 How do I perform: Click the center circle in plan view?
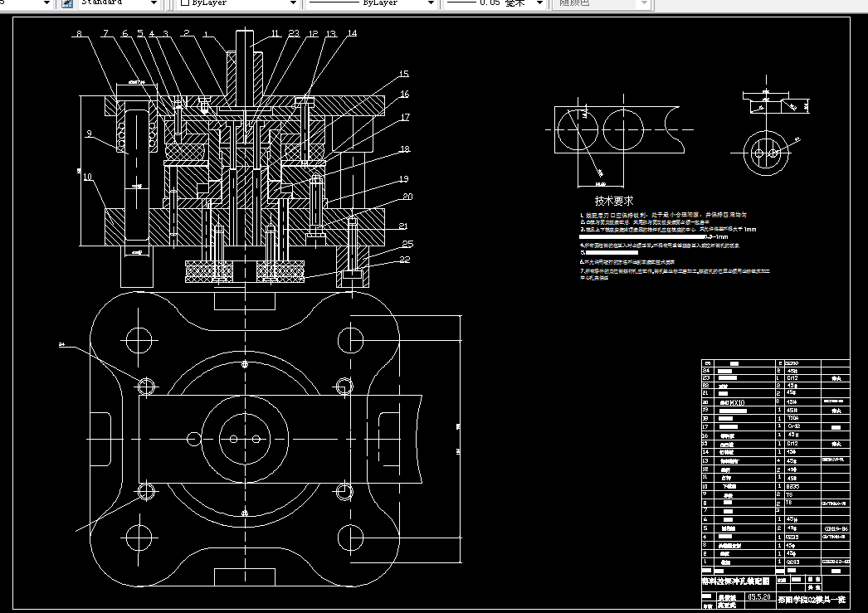pyautogui.click(x=245, y=440)
